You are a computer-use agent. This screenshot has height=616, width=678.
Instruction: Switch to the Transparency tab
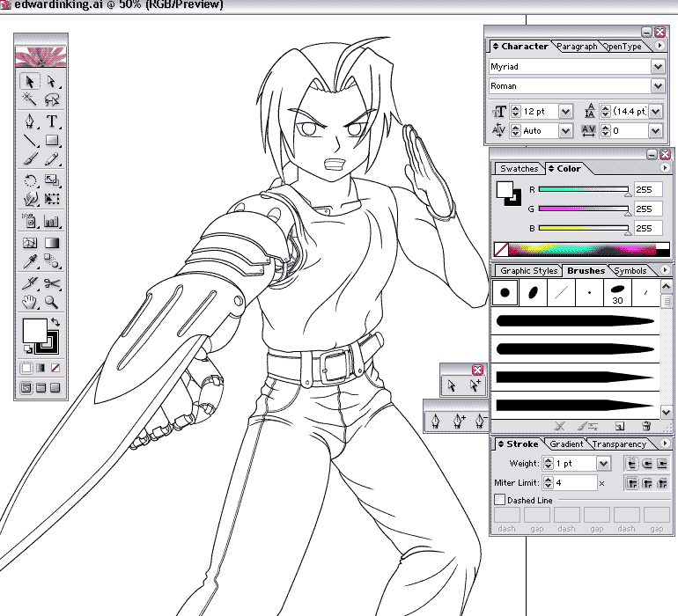pyautogui.click(x=619, y=444)
